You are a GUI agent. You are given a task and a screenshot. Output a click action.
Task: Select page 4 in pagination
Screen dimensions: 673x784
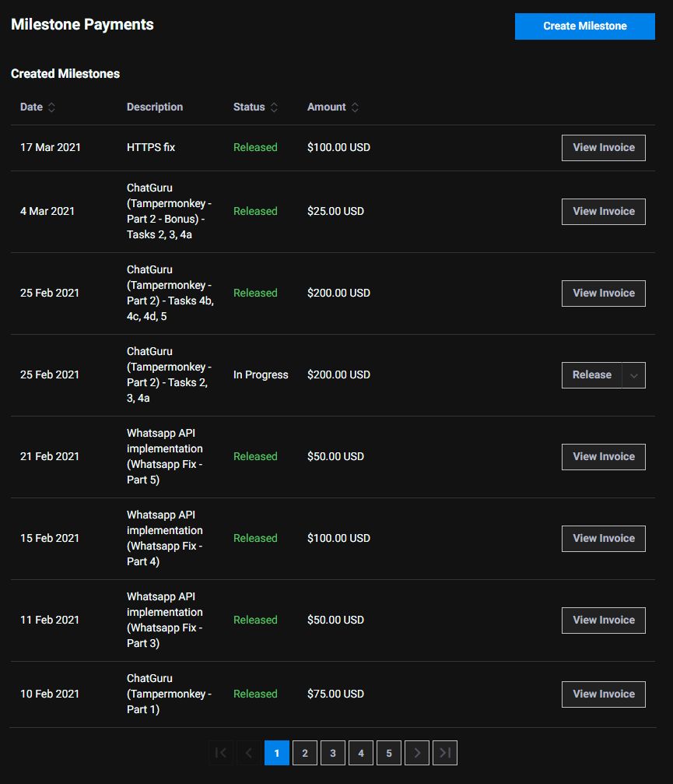click(x=361, y=753)
